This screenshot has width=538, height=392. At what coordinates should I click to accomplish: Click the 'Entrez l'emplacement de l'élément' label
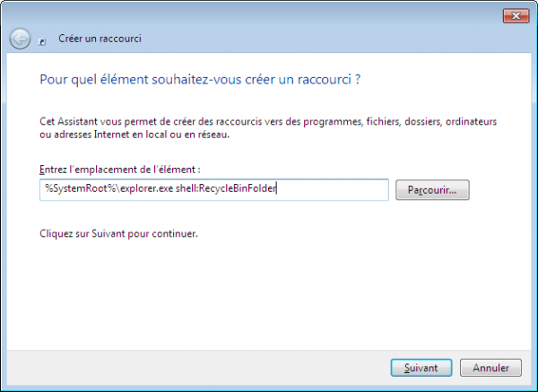click(120, 170)
